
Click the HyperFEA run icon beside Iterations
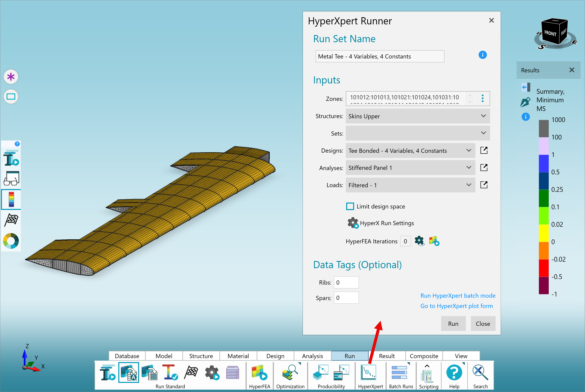pyautogui.click(x=434, y=241)
